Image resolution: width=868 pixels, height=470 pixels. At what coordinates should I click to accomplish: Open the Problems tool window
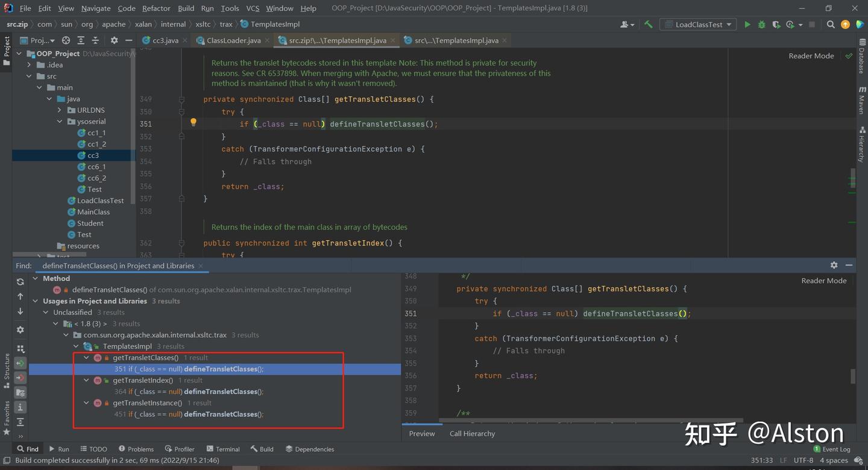[x=136, y=449]
